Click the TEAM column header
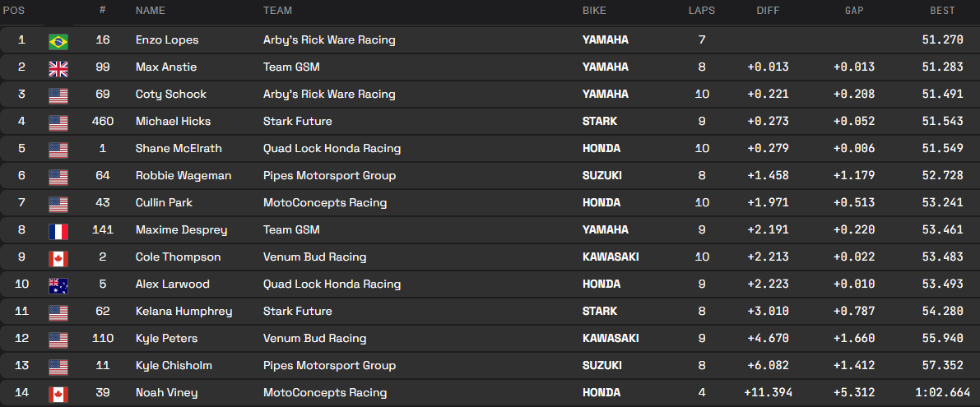 point(277,11)
